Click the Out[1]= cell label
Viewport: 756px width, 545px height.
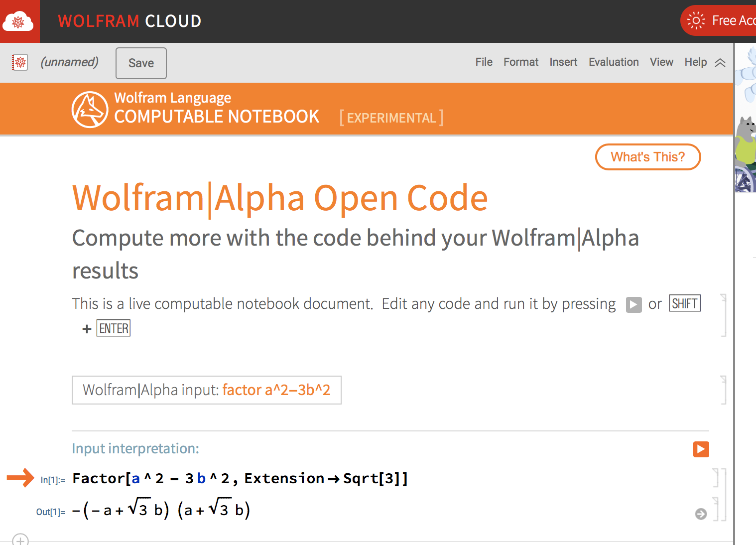click(x=51, y=512)
